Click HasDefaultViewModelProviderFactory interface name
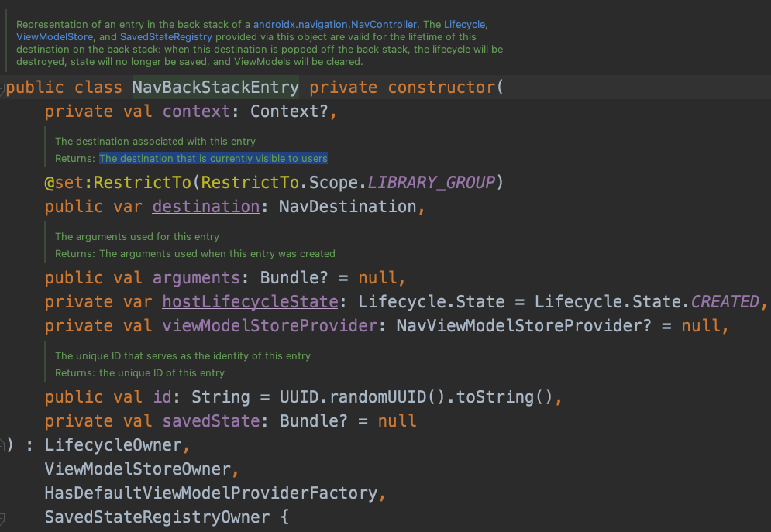Viewport: 771px width, 532px height. click(x=211, y=493)
